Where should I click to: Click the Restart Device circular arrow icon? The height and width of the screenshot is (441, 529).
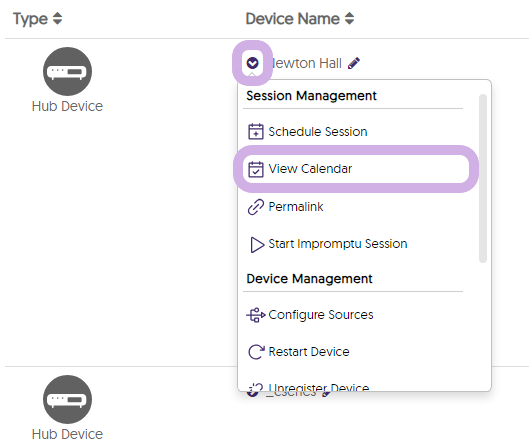click(256, 352)
